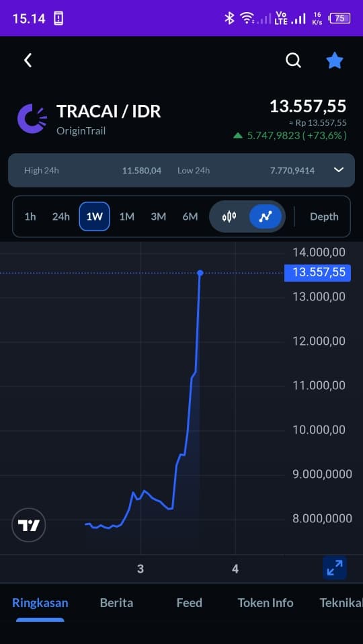Expand chart to fullscreen icon

[x=335, y=568]
